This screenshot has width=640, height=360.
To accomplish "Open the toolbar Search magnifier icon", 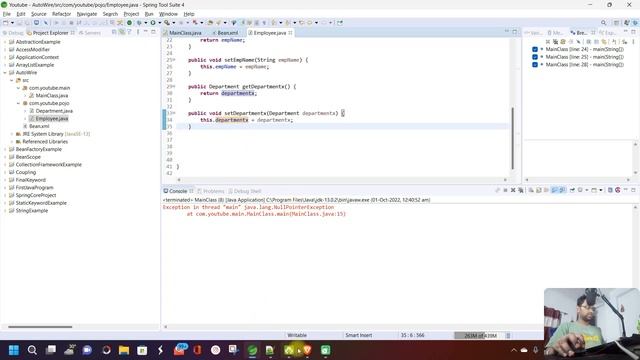I will point(603,23).
